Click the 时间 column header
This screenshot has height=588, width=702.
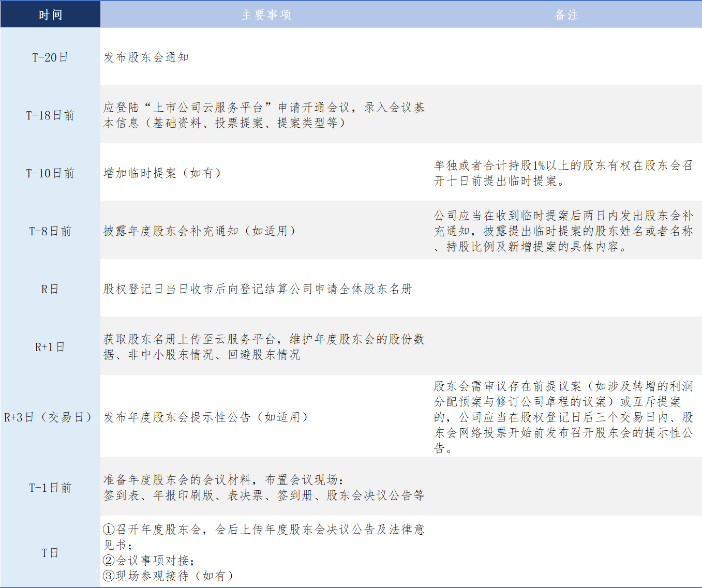pyautogui.click(x=50, y=14)
